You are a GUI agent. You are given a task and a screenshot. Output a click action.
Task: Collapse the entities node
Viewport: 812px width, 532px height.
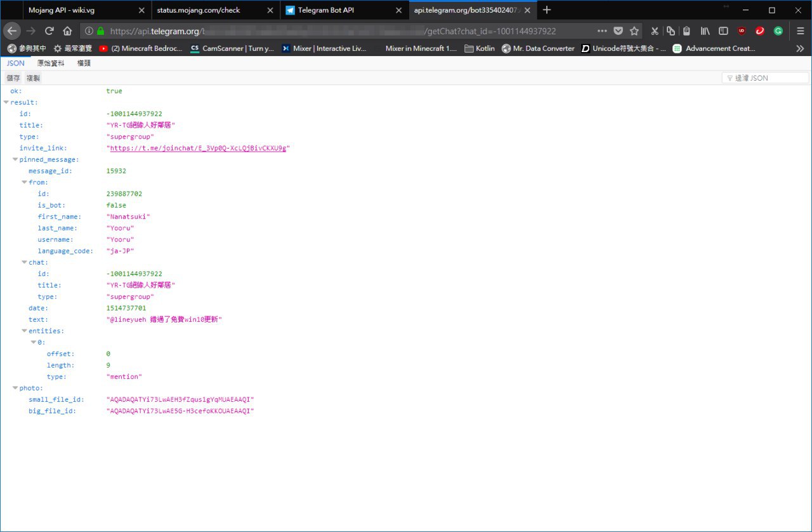pos(24,331)
